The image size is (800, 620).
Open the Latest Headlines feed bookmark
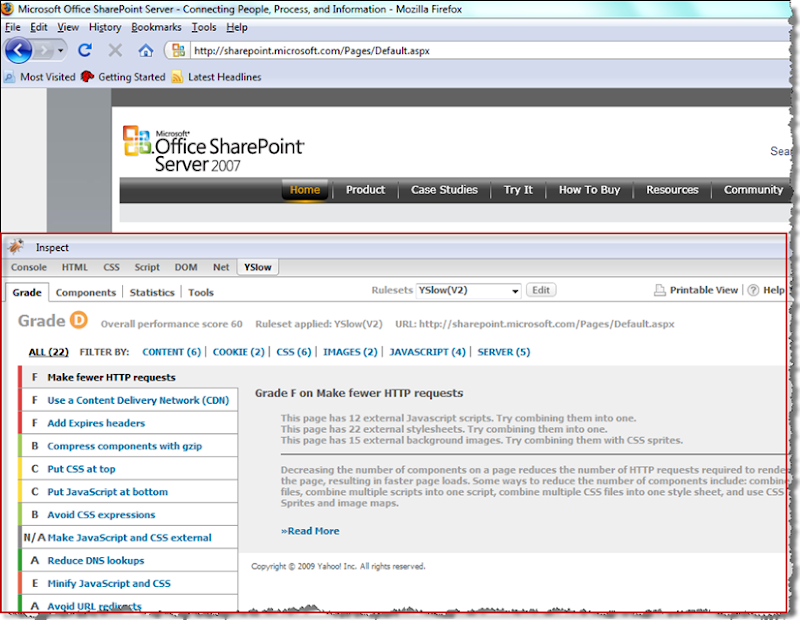pyautogui.click(x=216, y=77)
